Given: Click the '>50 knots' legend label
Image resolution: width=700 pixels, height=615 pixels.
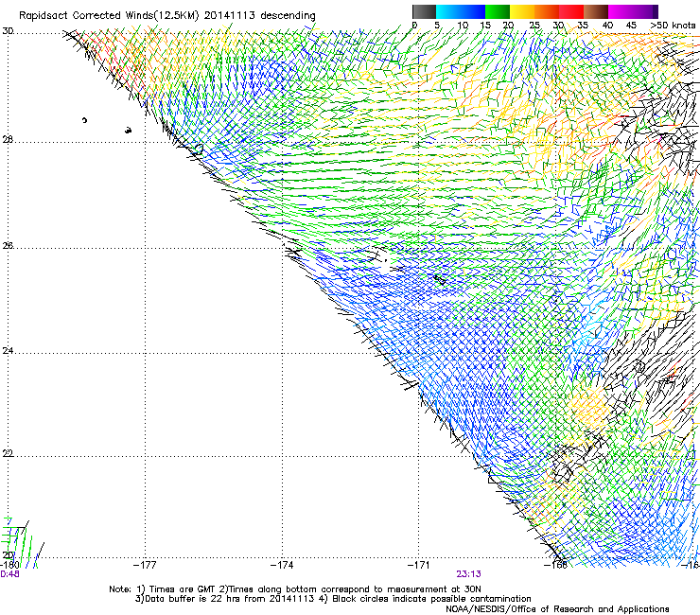Looking at the screenshot, I should click(673, 25).
